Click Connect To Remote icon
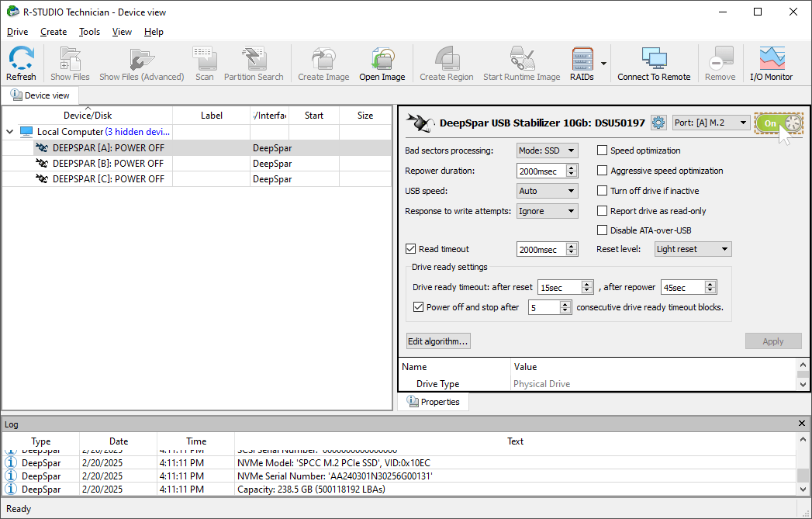812x519 pixels. [x=654, y=63]
